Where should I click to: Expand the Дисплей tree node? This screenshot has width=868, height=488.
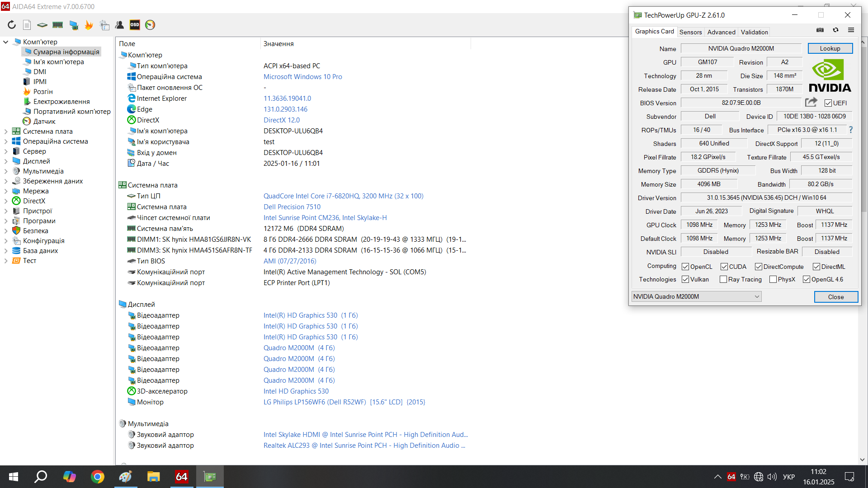pos(6,161)
